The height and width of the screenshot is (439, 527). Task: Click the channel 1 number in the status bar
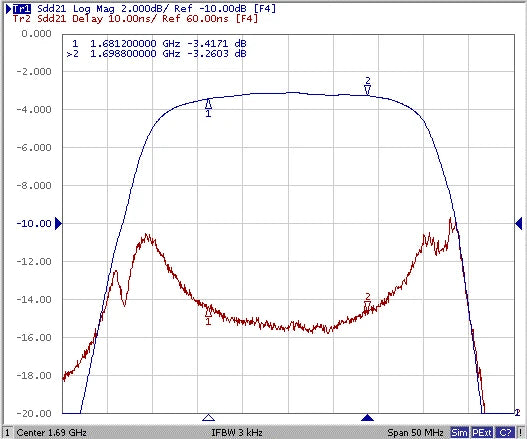7,432
